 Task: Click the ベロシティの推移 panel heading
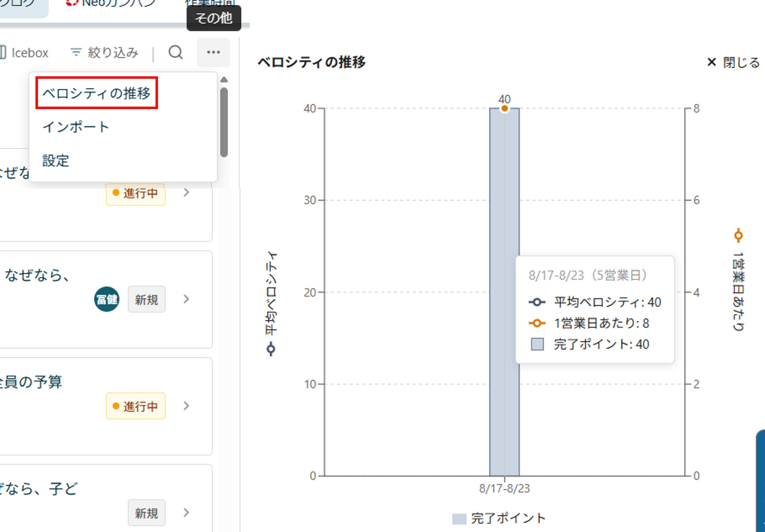[x=312, y=62]
